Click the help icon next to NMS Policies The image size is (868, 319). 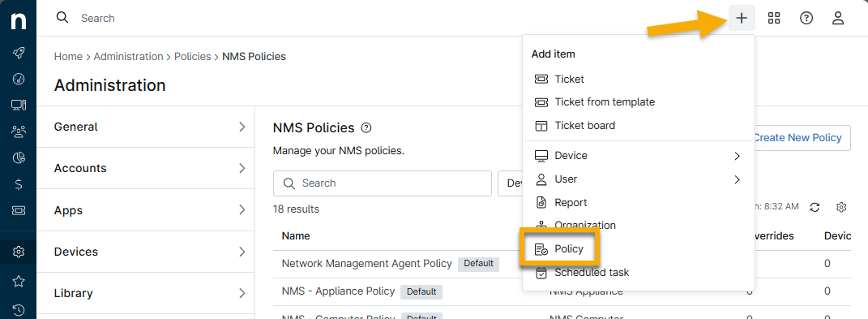point(366,128)
